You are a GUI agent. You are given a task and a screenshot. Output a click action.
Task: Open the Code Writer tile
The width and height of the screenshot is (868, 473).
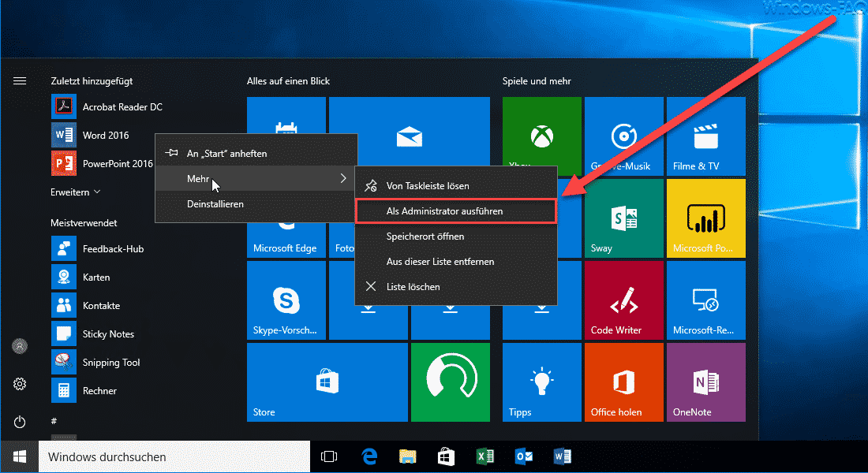pos(624,300)
